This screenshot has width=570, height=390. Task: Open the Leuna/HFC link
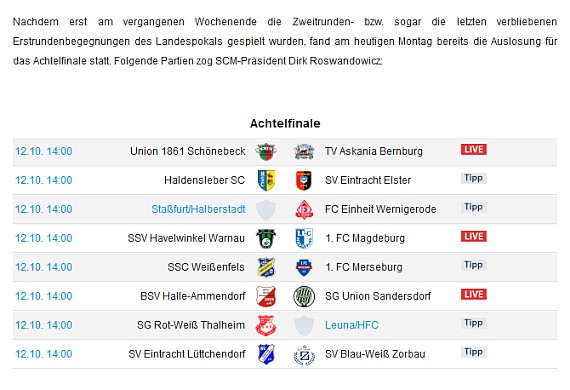(x=352, y=325)
